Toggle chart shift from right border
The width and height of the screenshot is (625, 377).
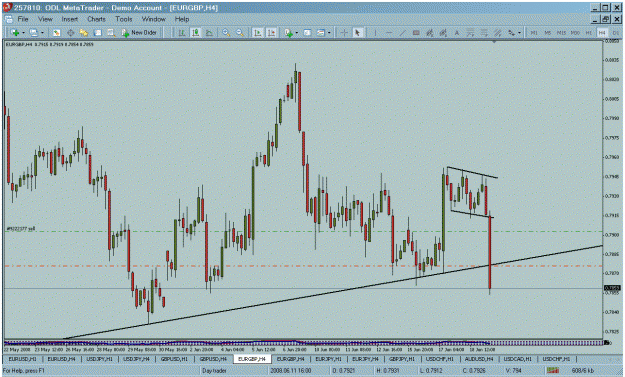coord(271,33)
